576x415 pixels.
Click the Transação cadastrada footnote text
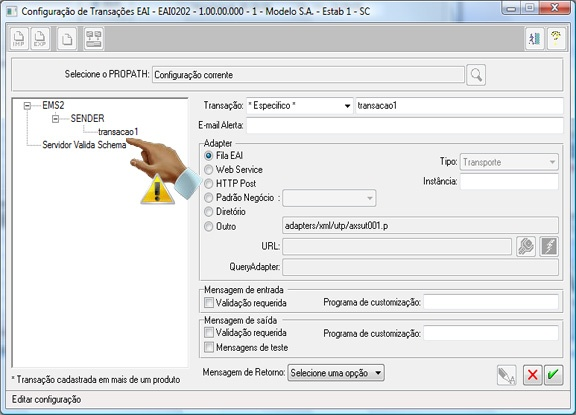coord(96,380)
